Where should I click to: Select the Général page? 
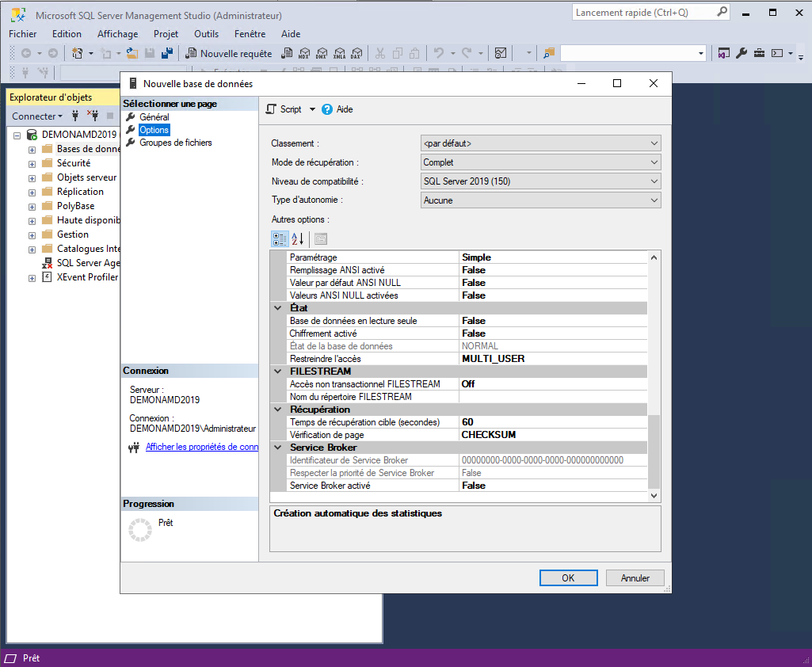(x=154, y=117)
